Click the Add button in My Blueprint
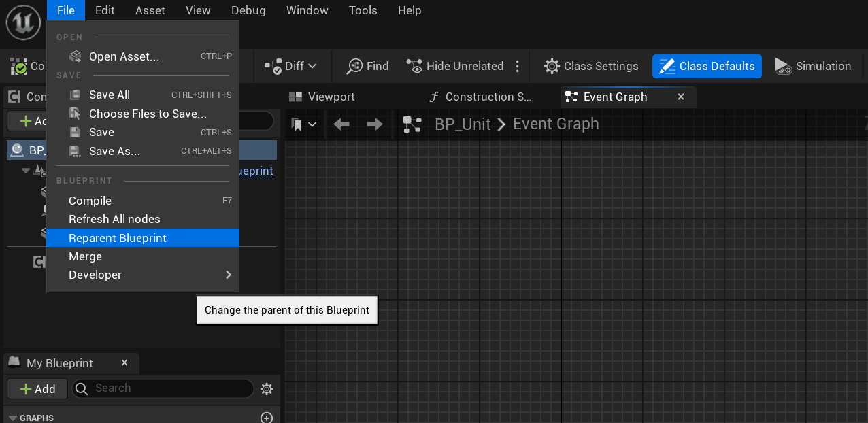The image size is (868, 423). click(37, 389)
